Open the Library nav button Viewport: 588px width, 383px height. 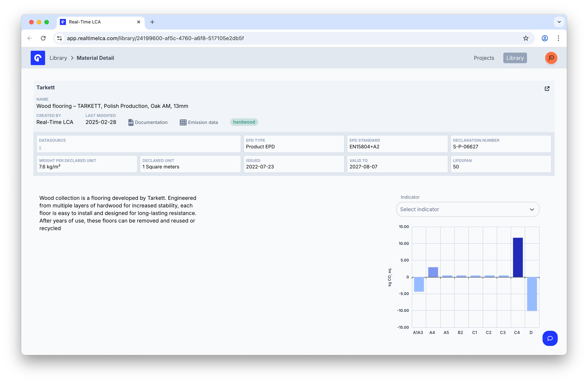(515, 58)
